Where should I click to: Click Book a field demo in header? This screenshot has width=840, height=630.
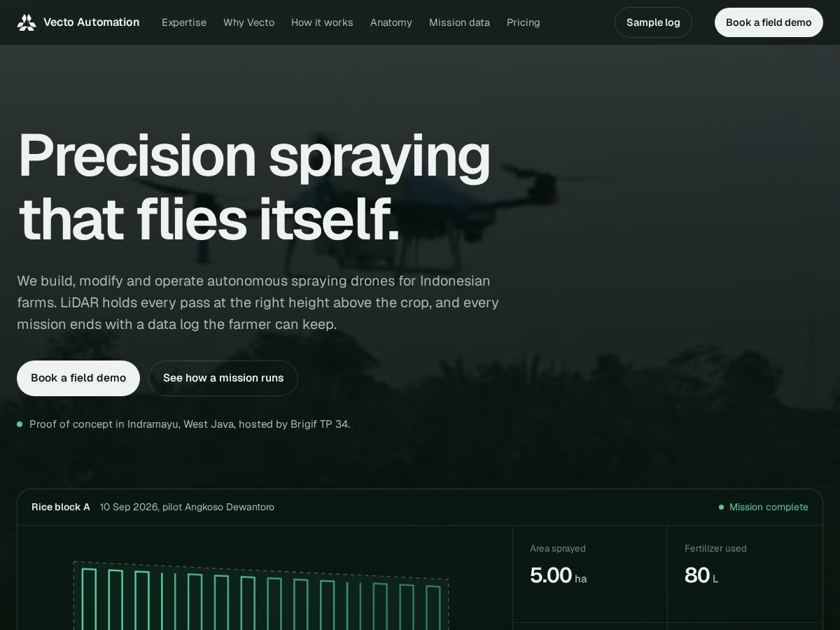pos(769,22)
